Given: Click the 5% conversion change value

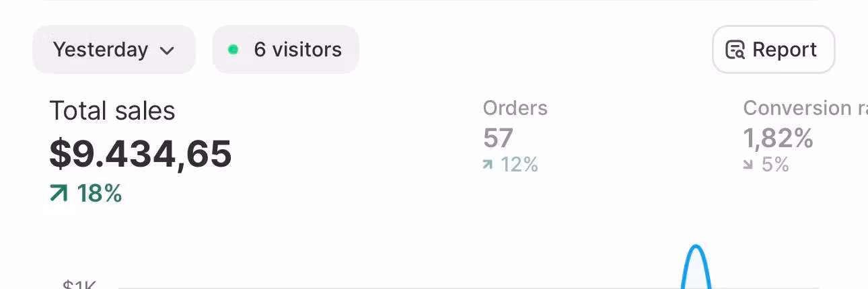Looking at the screenshot, I should (775, 165).
